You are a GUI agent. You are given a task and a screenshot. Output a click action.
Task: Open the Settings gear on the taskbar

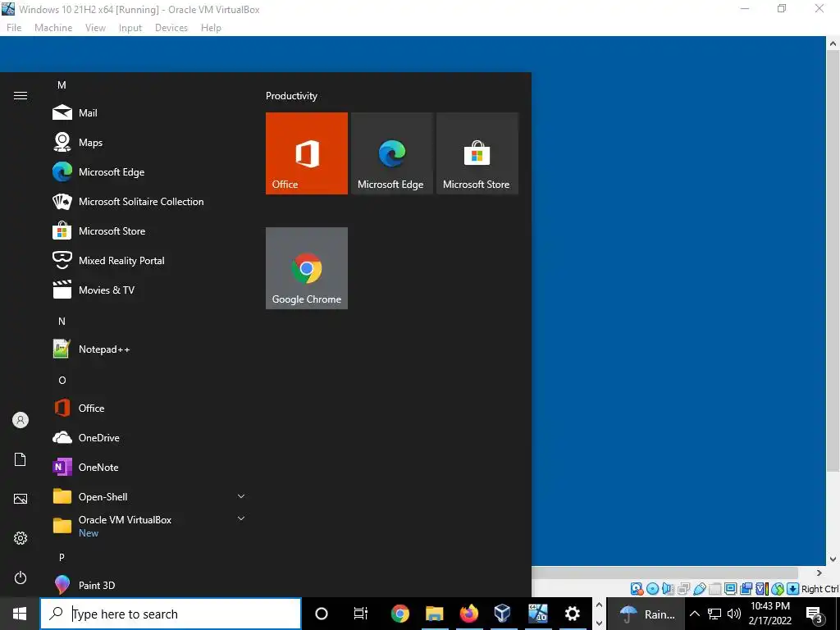572,614
